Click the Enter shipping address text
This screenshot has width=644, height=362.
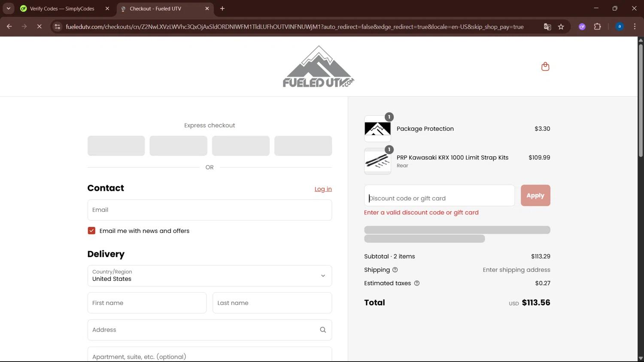516,270
